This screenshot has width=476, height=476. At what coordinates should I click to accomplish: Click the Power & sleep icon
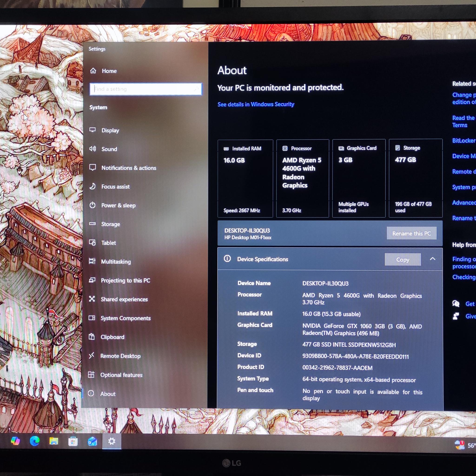[x=93, y=205]
